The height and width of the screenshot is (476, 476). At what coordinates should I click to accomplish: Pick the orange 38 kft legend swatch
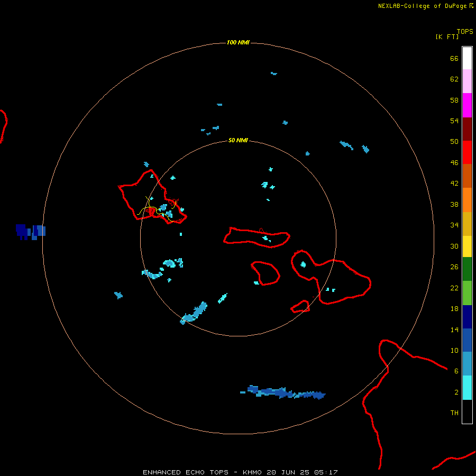tap(467, 200)
